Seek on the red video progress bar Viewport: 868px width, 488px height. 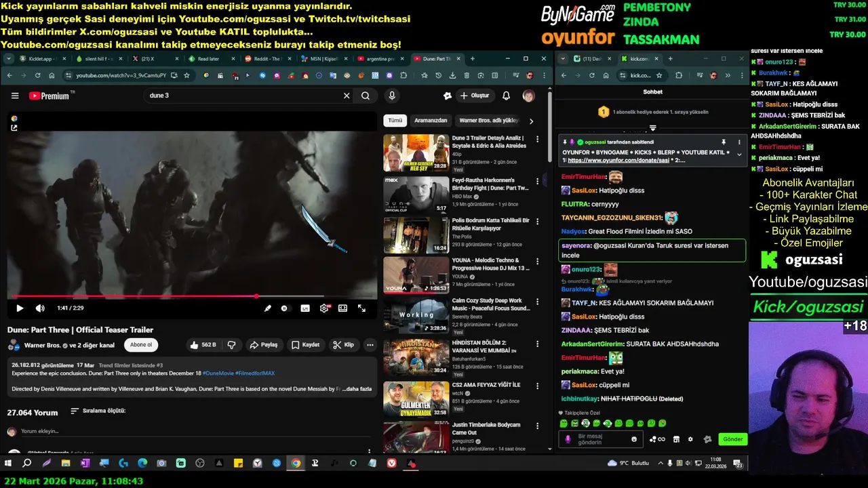click(x=192, y=296)
